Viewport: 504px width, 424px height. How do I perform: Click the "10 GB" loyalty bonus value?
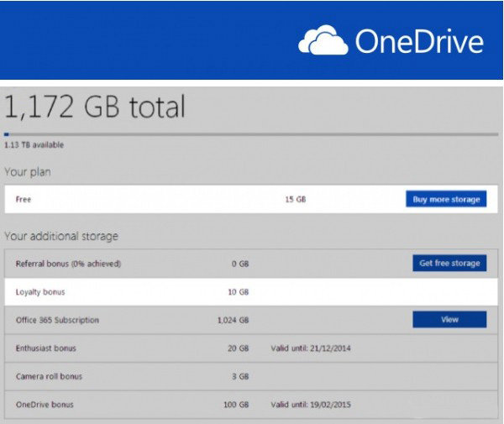[239, 292]
